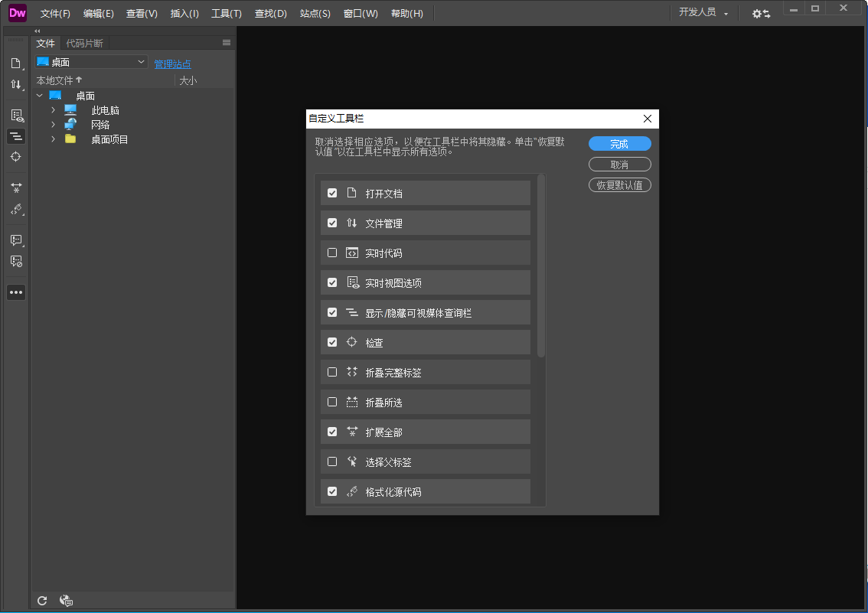Open the 站点(S) menu

point(315,13)
